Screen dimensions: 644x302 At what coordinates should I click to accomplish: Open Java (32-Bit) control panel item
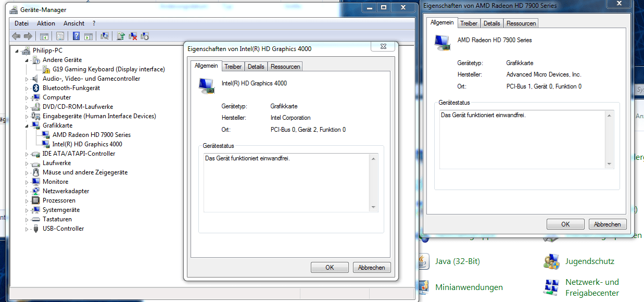pos(457,261)
